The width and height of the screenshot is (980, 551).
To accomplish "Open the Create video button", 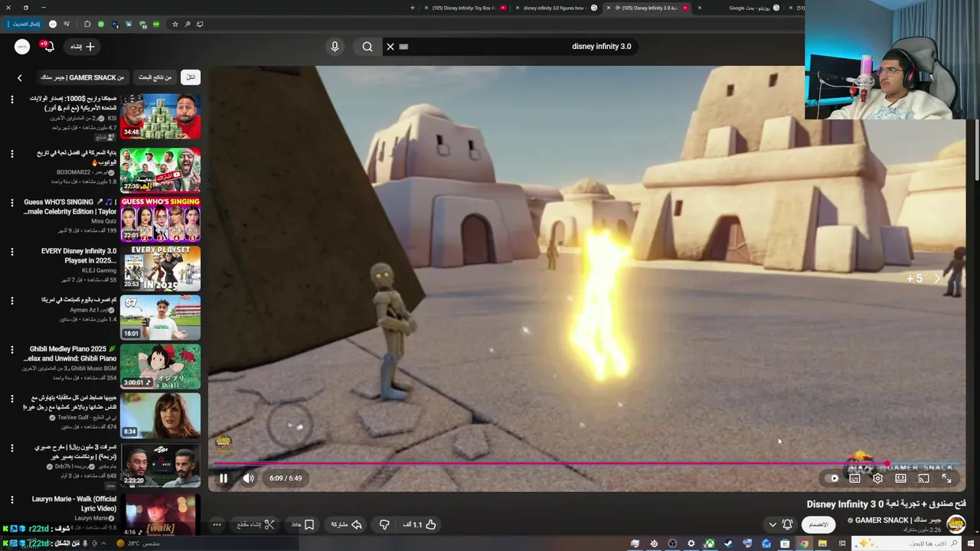I will pyautogui.click(x=83, y=47).
